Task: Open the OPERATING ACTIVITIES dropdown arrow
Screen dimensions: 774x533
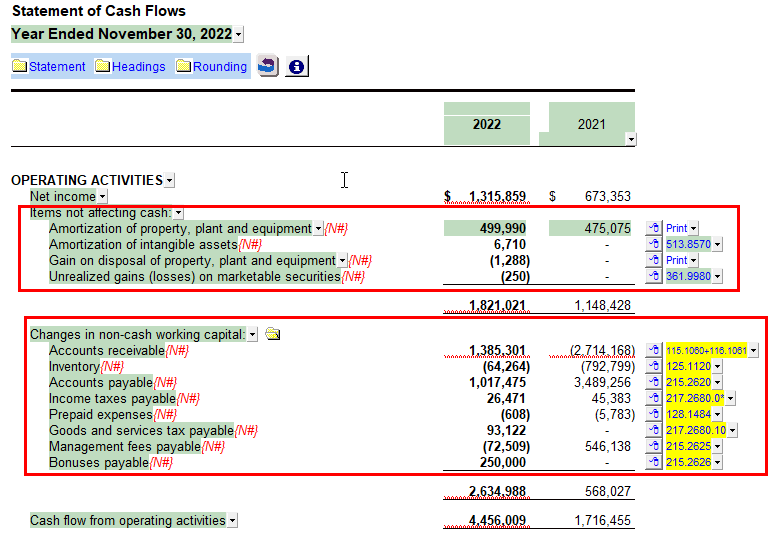Action: (169, 181)
